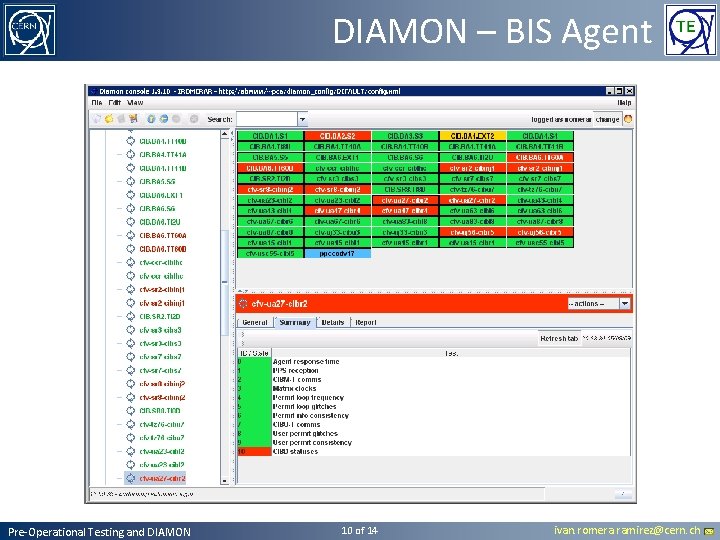Viewport: 720px width, 540px height.
Task: Click the 'Permit info consistency' test row
Action: [x=434, y=416]
